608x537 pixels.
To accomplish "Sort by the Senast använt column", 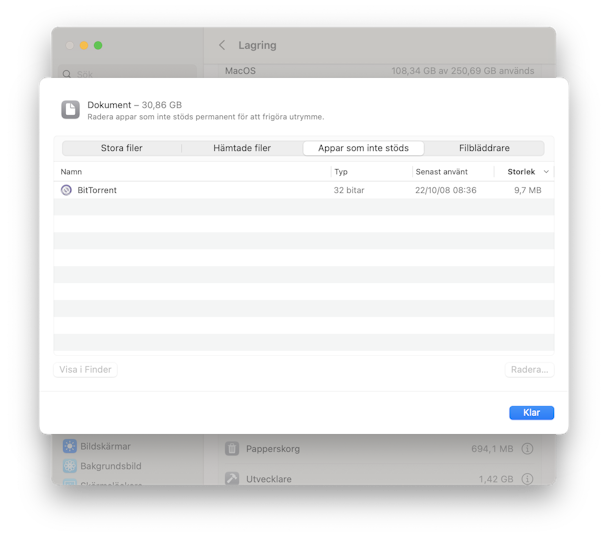I will coord(442,172).
